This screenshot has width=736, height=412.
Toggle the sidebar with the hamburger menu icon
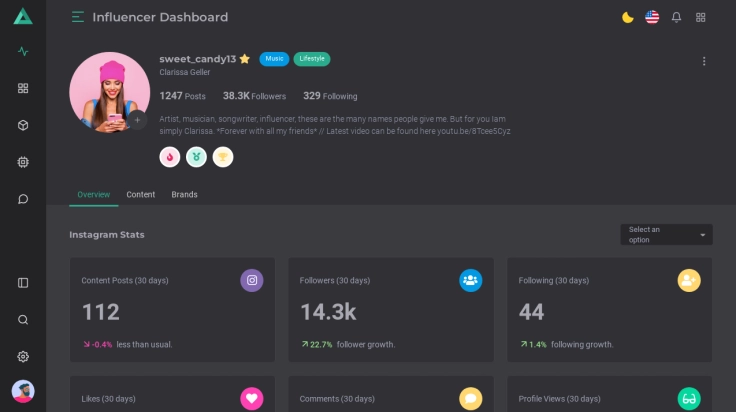point(78,17)
